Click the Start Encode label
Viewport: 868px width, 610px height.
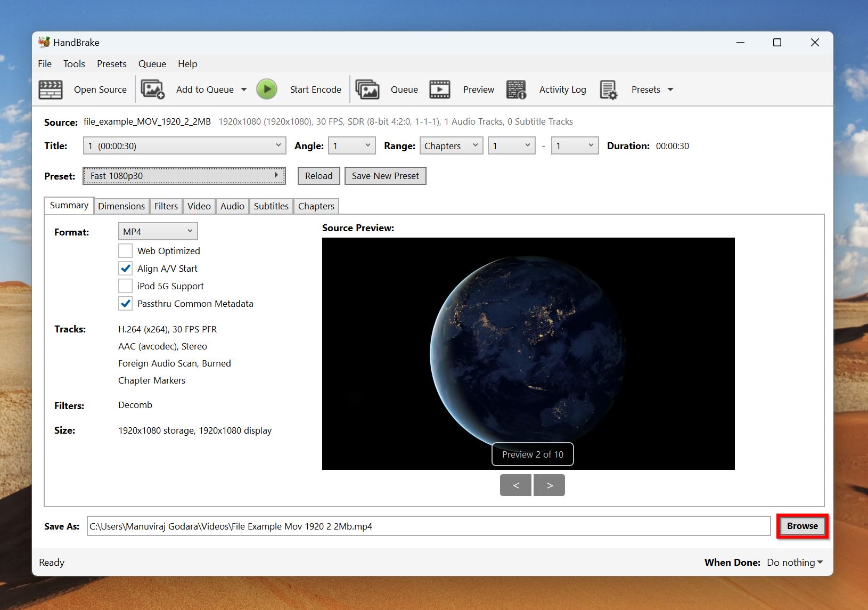316,90
